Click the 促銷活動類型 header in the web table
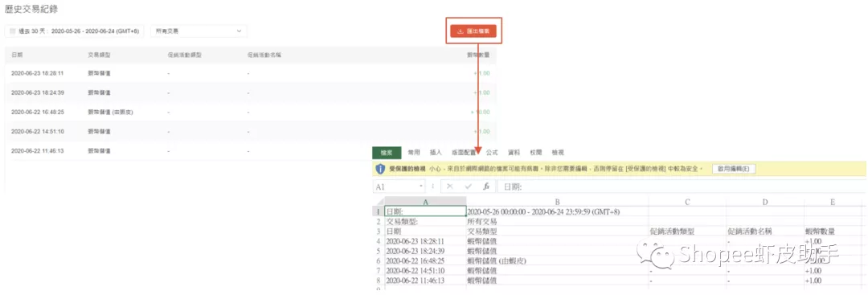 pyautogui.click(x=184, y=55)
